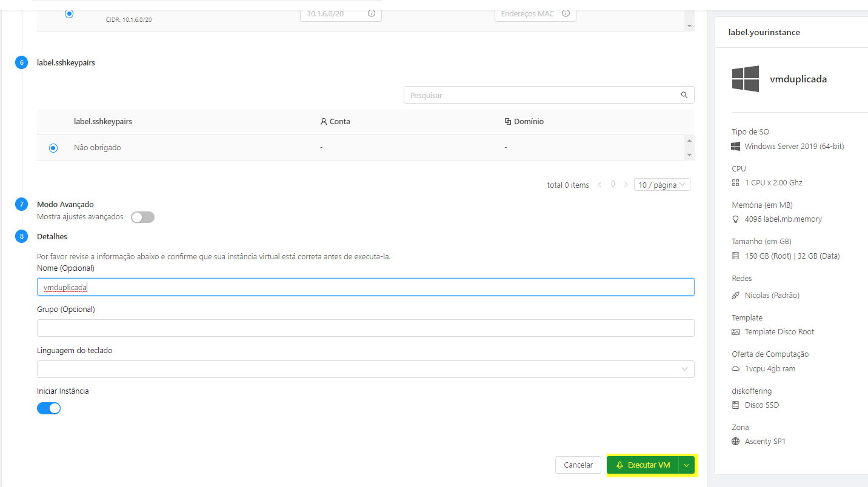Click the vmduplicada instance name heading

tap(798, 79)
